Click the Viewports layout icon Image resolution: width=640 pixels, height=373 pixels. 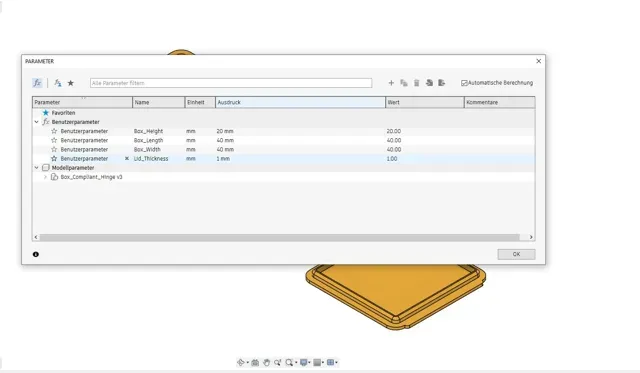pyautogui.click(x=331, y=362)
